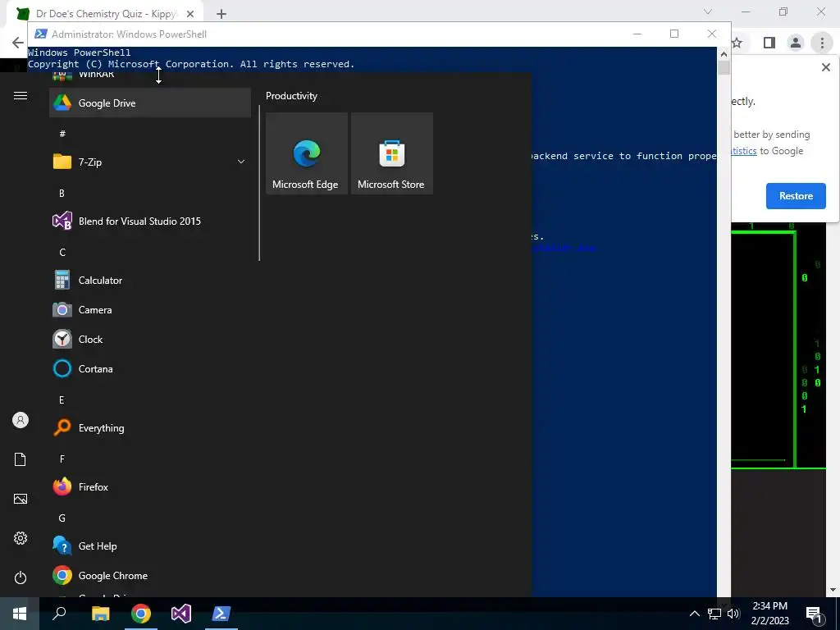Screen dimensions: 840x630
Task: Open the notification center
Action: (815, 614)
